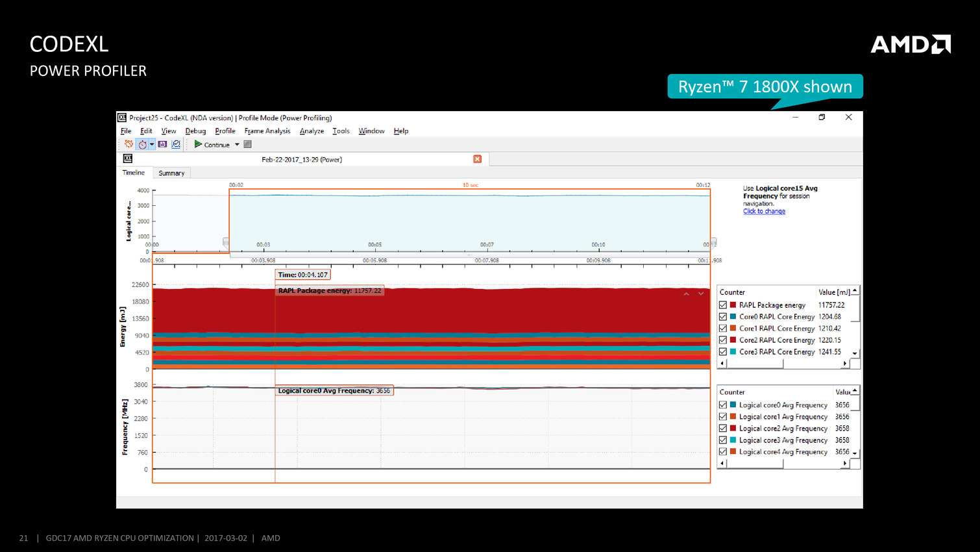The image size is (980, 552).
Task: Expand the Continue button dropdown arrow
Action: coord(237,145)
